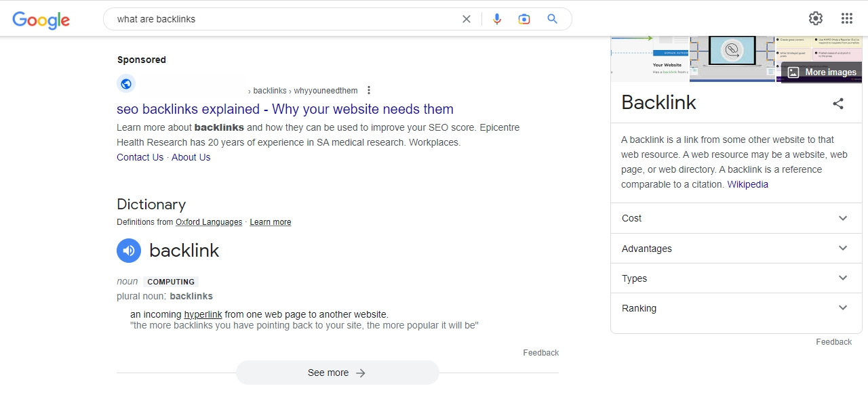The image size is (868, 403).
Task: Click the Oxford Languages link
Action: (208, 221)
